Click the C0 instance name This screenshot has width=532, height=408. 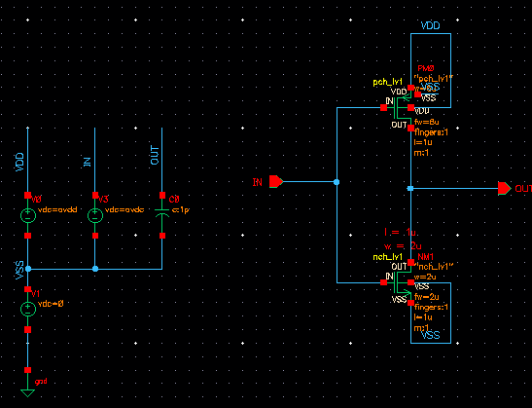174,199
